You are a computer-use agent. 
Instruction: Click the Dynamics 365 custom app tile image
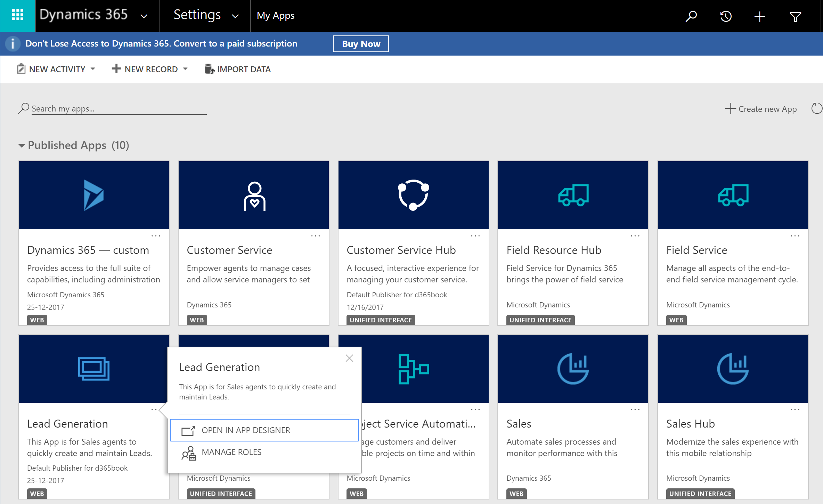pyautogui.click(x=94, y=195)
